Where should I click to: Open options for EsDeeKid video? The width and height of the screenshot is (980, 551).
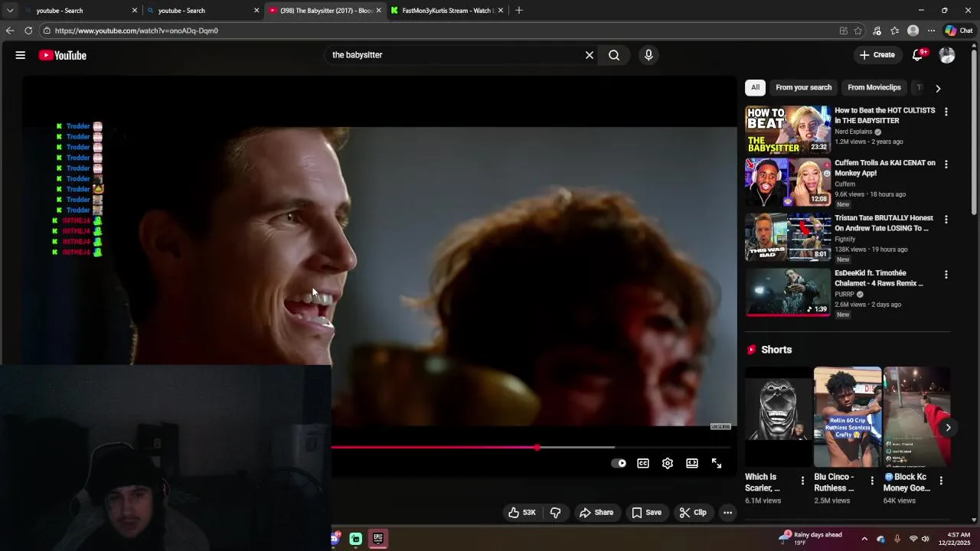tap(946, 275)
